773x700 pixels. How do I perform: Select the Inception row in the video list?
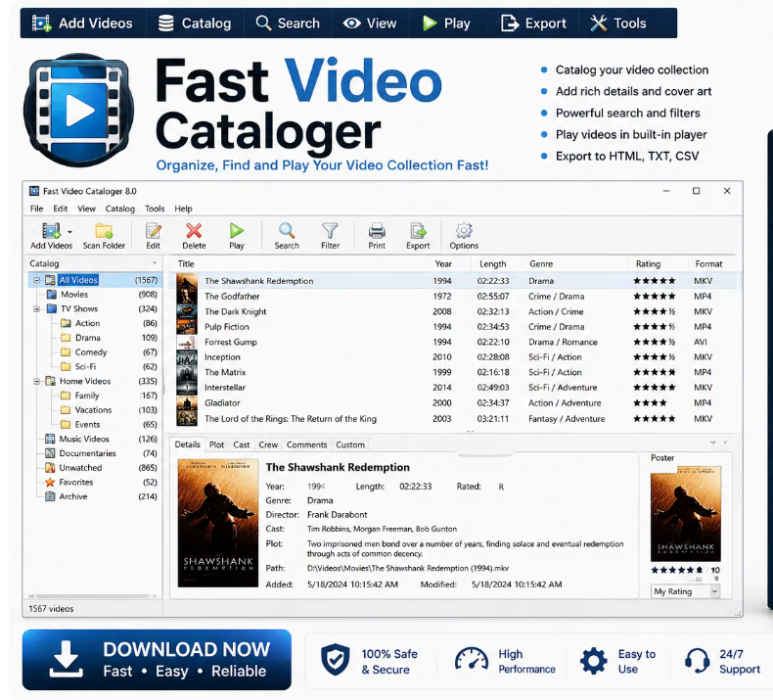coord(454,356)
